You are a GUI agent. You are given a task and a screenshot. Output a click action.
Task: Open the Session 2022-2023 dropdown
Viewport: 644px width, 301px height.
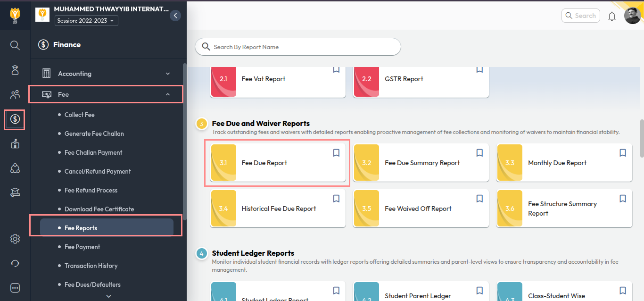[86, 21]
